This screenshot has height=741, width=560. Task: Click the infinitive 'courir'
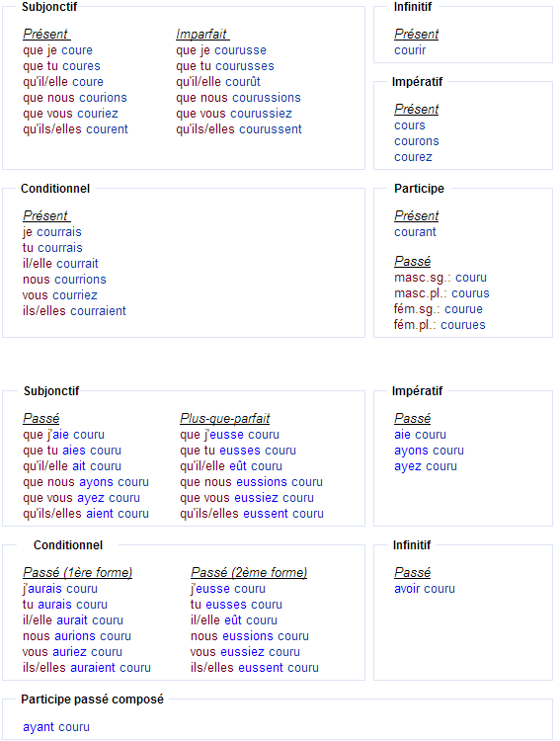(410, 50)
